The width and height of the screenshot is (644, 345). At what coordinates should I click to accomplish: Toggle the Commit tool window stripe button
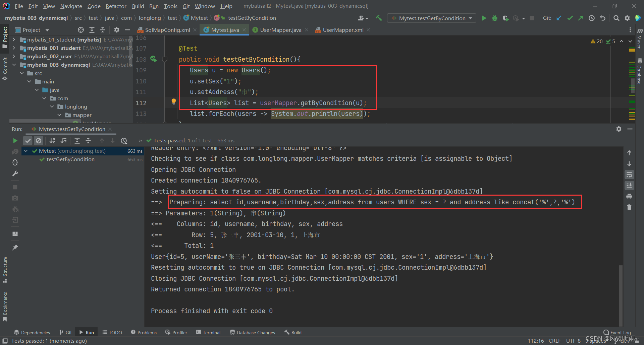5,69
